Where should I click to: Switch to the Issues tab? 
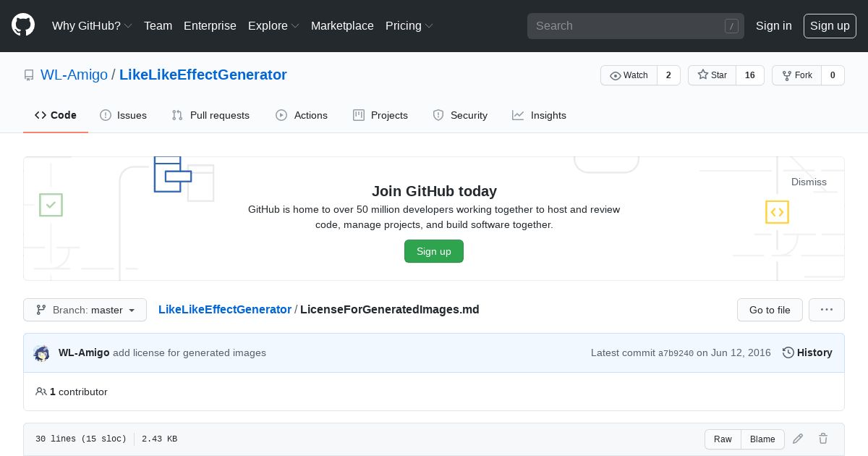pyautogui.click(x=123, y=115)
